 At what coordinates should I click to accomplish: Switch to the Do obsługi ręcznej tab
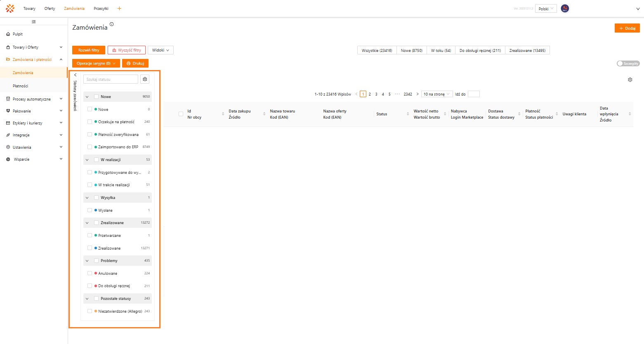pyautogui.click(x=480, y=51)
